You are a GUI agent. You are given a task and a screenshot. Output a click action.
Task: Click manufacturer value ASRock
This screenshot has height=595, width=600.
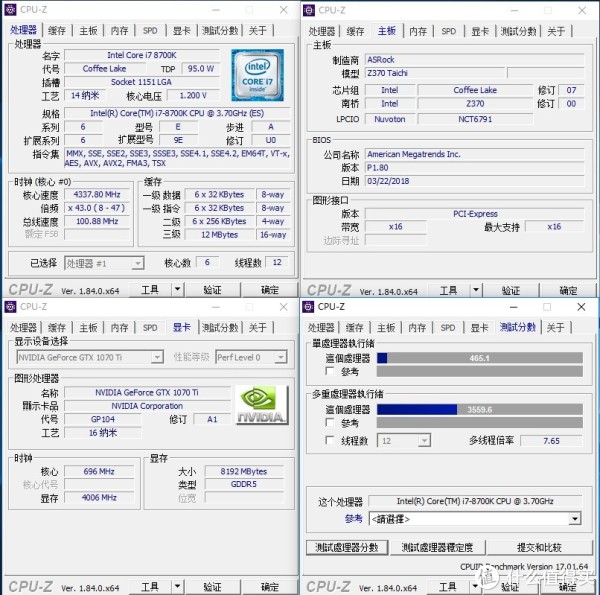pos(474,60)
